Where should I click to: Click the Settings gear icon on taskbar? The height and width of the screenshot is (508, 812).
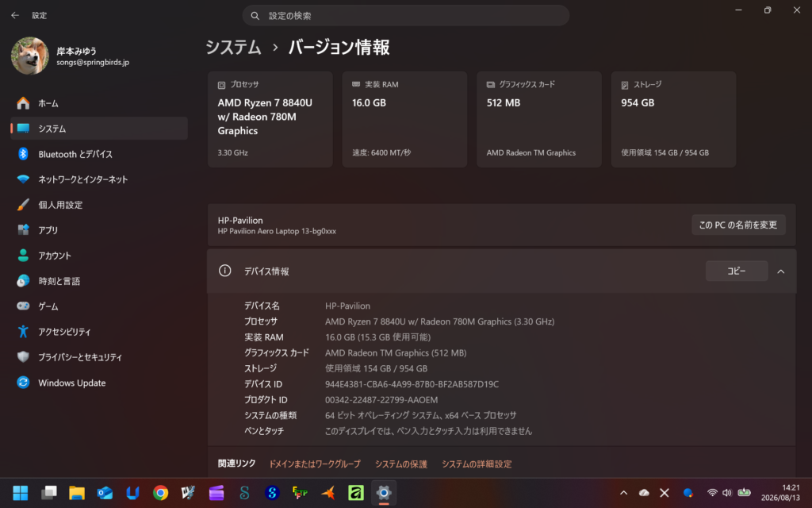pos(384,493)
